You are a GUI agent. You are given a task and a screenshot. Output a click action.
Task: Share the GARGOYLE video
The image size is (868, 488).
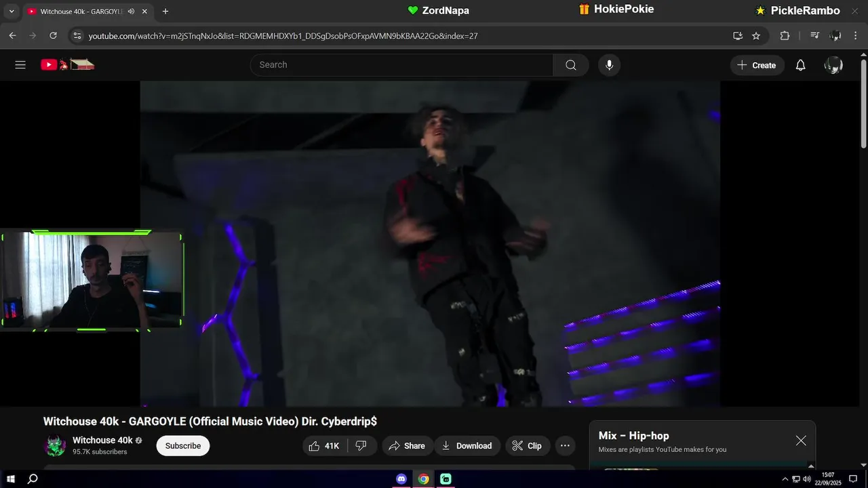point(407,446)
